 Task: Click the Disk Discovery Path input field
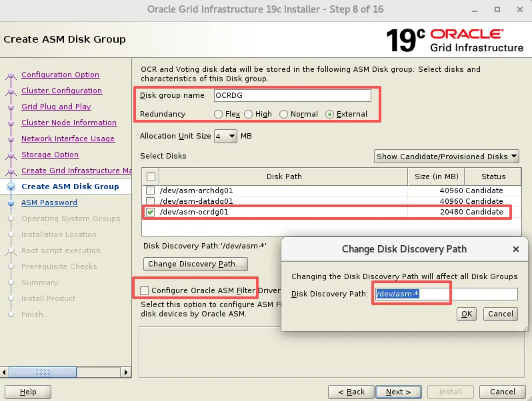[447, 294]
